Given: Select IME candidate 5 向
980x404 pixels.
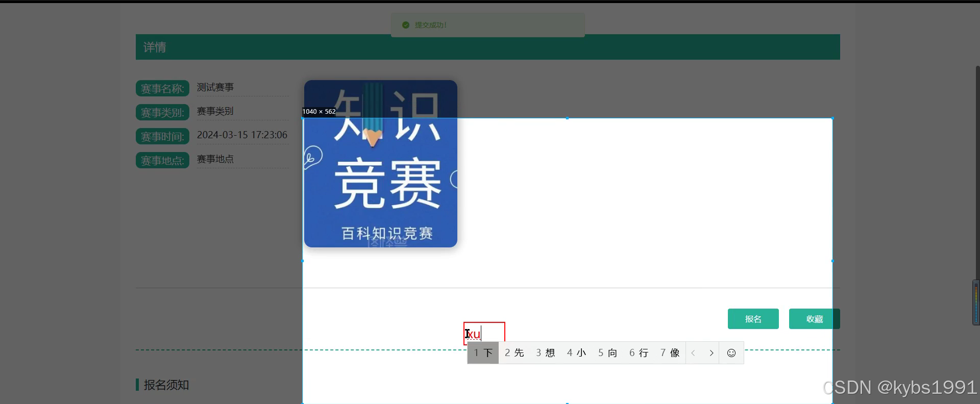Looking at the screenshot, I should click(607, 353).
